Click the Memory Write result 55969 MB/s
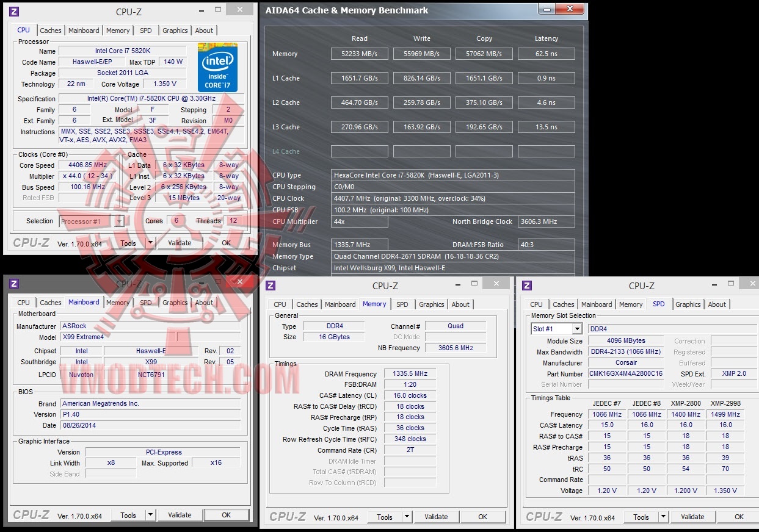 click(421, 54)
